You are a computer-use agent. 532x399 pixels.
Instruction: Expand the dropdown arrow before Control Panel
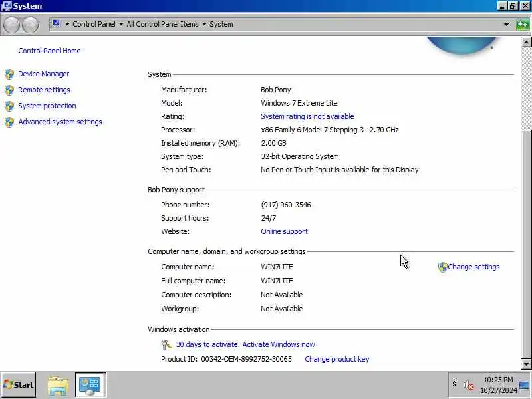tap(67, 24)
